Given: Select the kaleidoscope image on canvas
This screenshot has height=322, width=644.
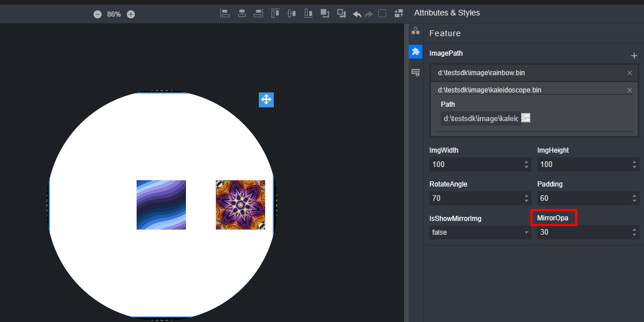Looking at the screenshot, I should [x=240, y=205].
